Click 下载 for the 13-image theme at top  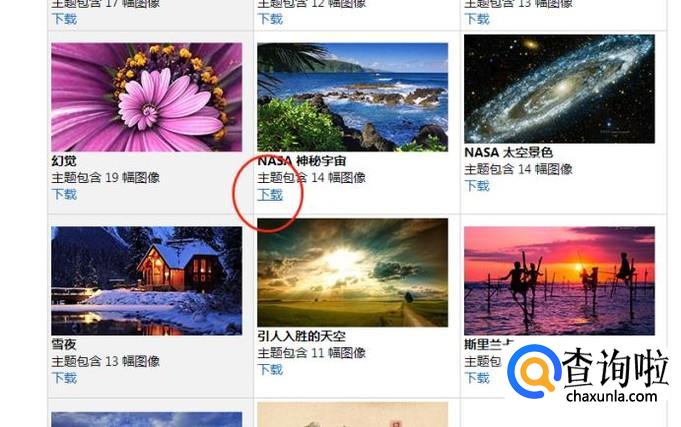coord(477,19)
